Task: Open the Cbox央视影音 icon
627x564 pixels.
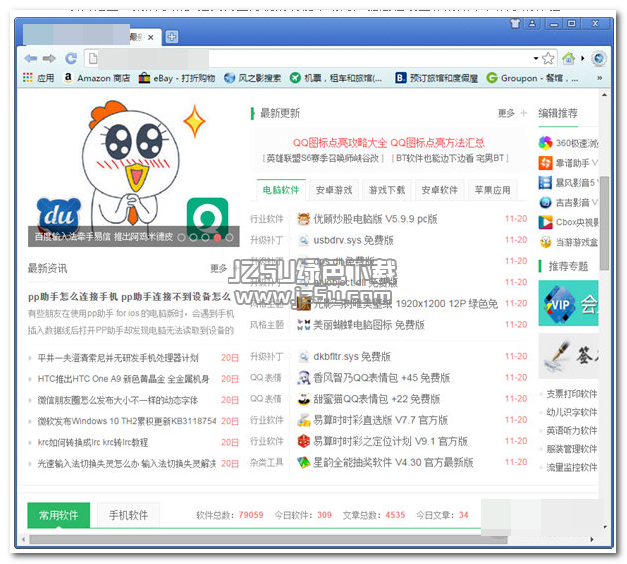Action: click(x=545, y=222)
